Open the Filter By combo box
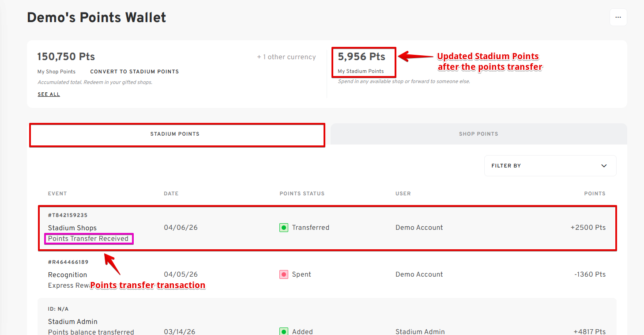 (x=550, y=166)
